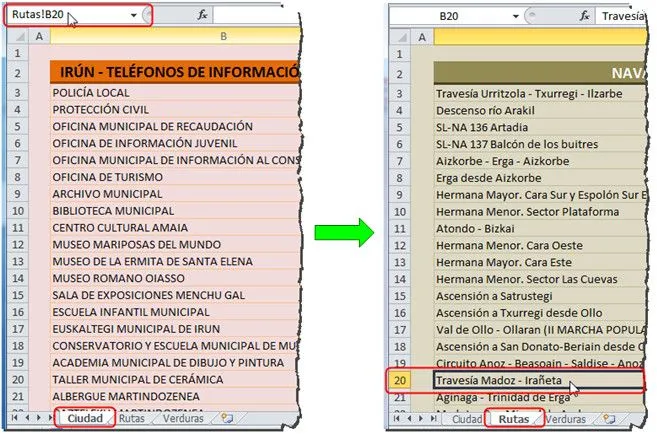Select SALA DE EXPOSICIONES MENCHU GAL cell

[x=175, y=295]
